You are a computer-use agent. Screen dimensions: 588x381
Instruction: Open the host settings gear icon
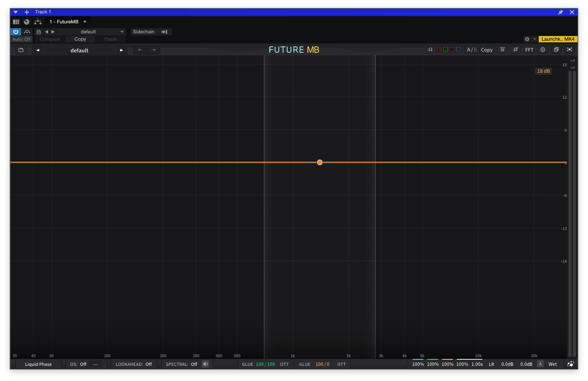point(527,39)
